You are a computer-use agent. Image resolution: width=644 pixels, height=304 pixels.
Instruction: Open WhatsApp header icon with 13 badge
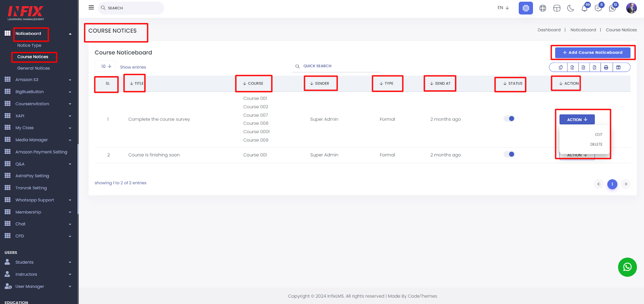click(x=613, y=8)
